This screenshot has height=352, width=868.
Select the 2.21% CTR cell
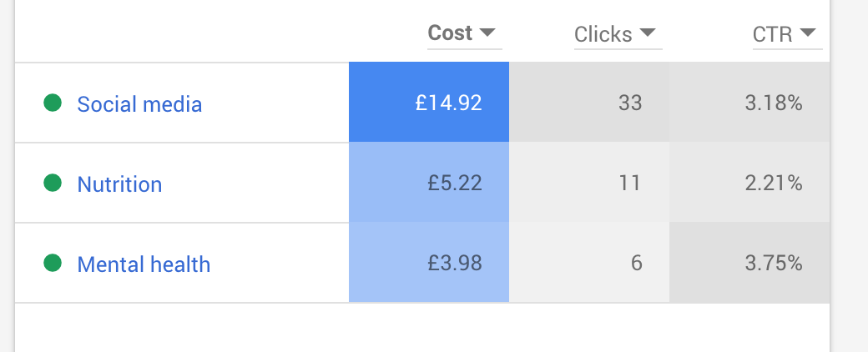pos(749,183)
